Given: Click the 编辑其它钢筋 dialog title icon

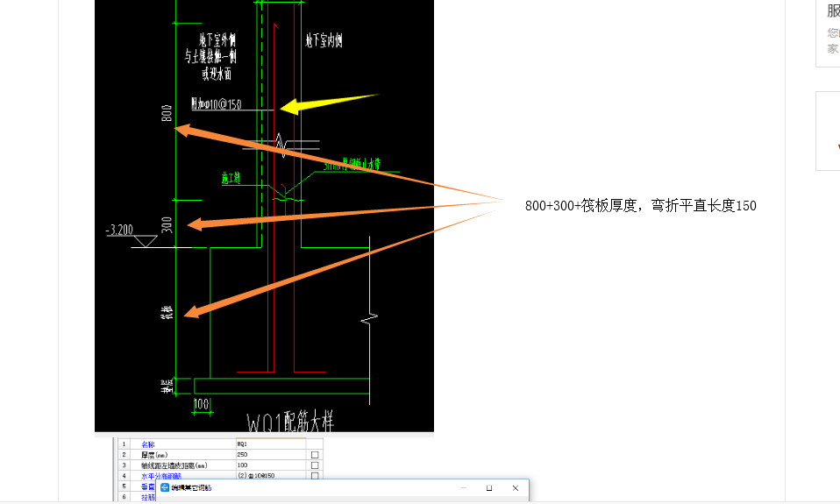Looking at the screenshot, I should 165,487.
